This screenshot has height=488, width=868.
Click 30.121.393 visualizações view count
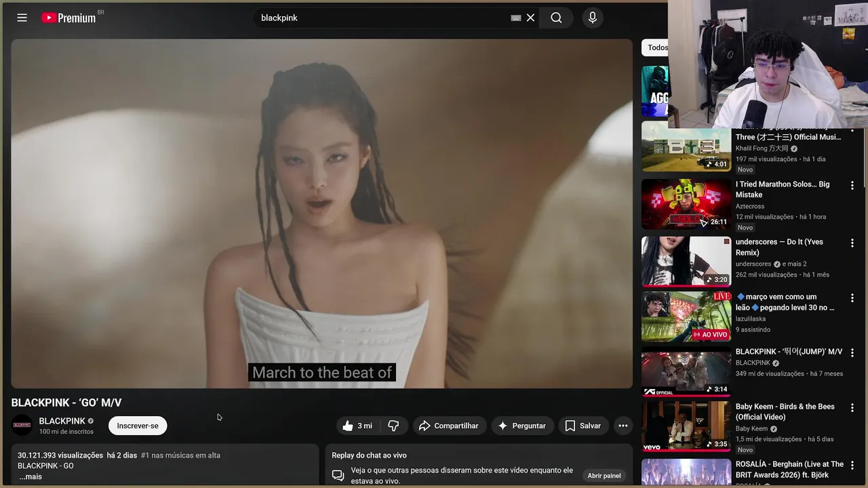click(60, 455)
